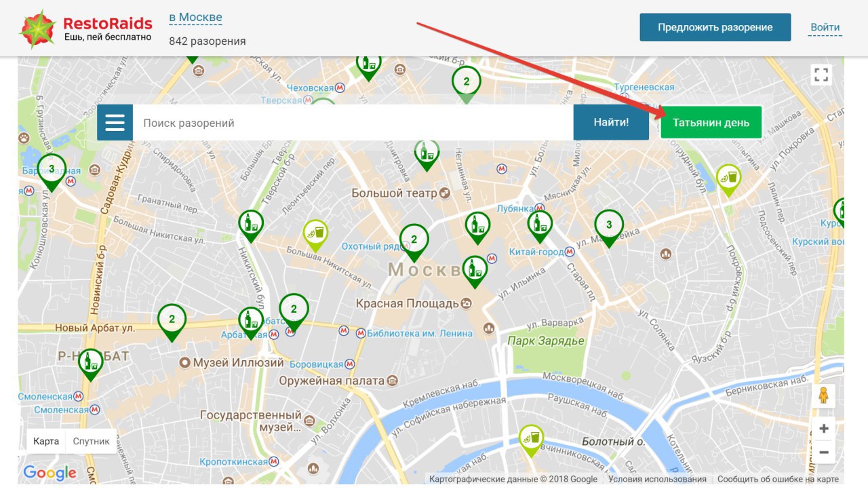Click the Большой театр place icon
This screenshot has width=868, height=504.
click(445, 193)
